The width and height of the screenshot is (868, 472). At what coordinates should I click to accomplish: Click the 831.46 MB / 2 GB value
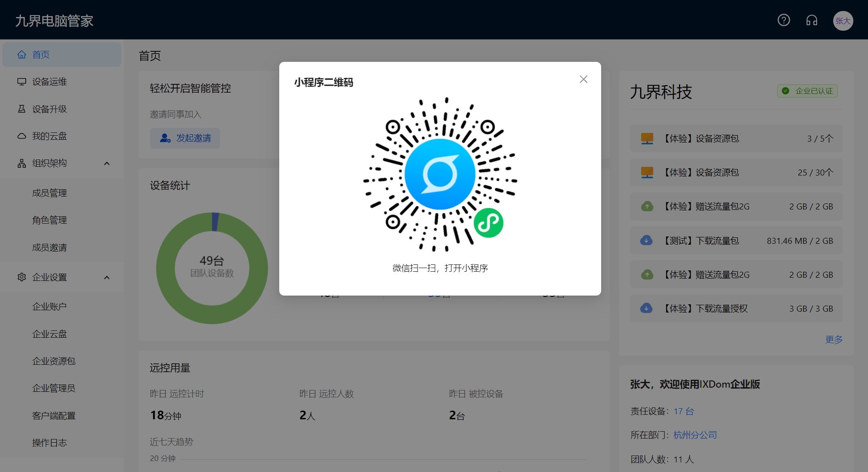pyautogui.click(x=800, y=241)
